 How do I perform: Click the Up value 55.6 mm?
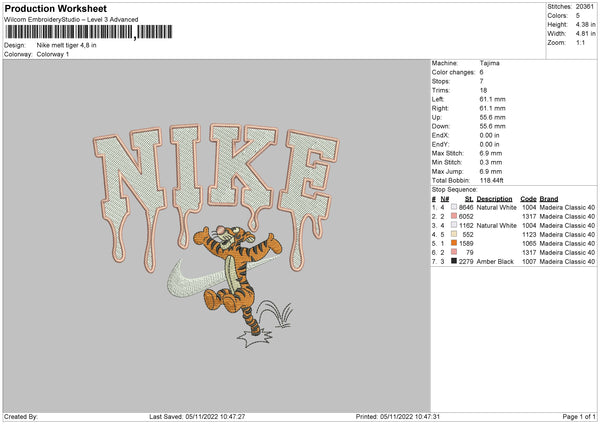point(492,117)
